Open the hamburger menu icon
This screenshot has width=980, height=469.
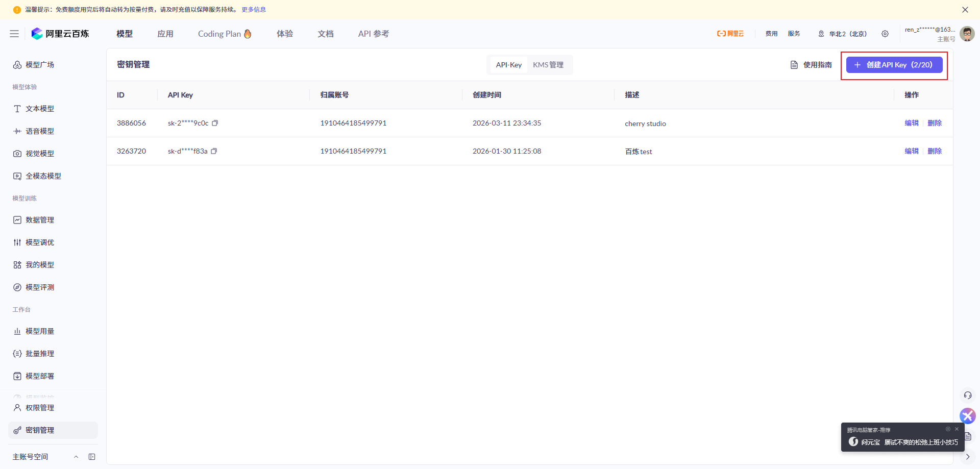(14, 34)
